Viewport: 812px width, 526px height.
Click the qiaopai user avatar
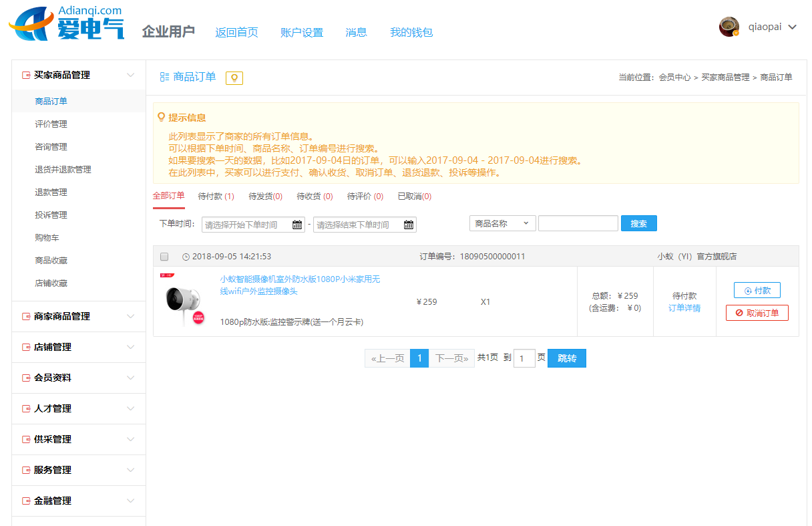tap(729, 27)
